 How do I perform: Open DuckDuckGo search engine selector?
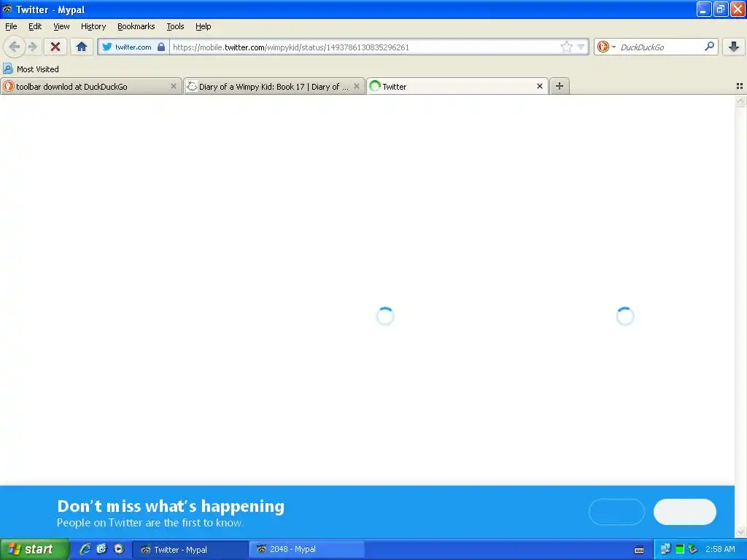(606, 47)
